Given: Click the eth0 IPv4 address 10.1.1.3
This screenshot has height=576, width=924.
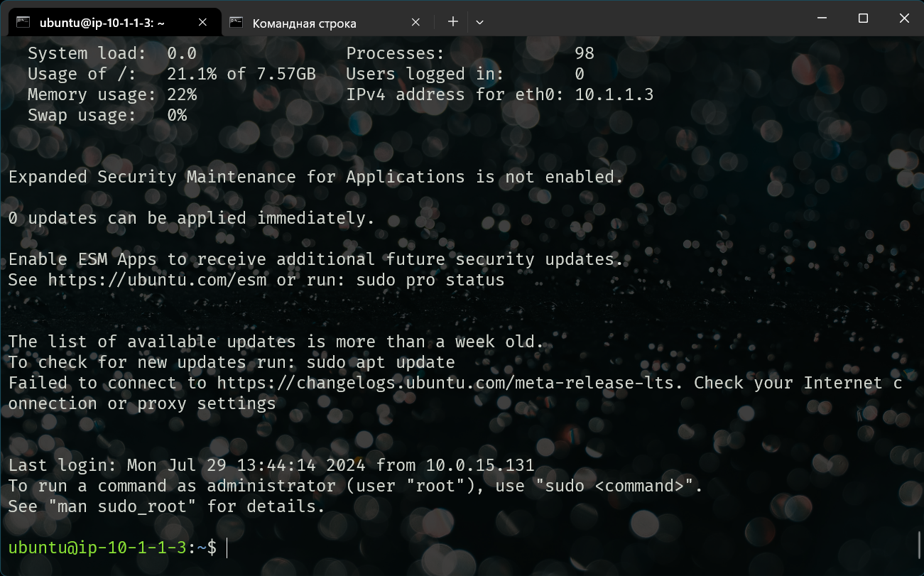Looking at the screenshot, I should pos(614,94).
